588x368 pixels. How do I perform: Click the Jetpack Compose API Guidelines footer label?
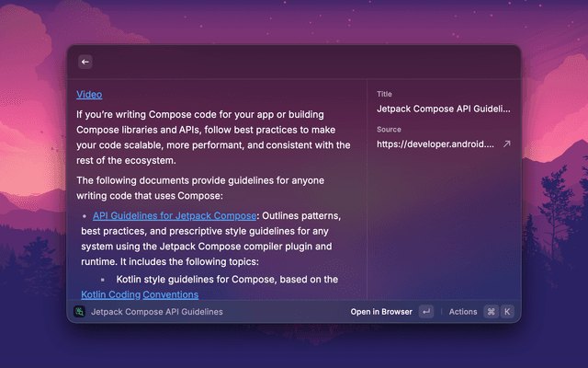[x=157, y=312]
